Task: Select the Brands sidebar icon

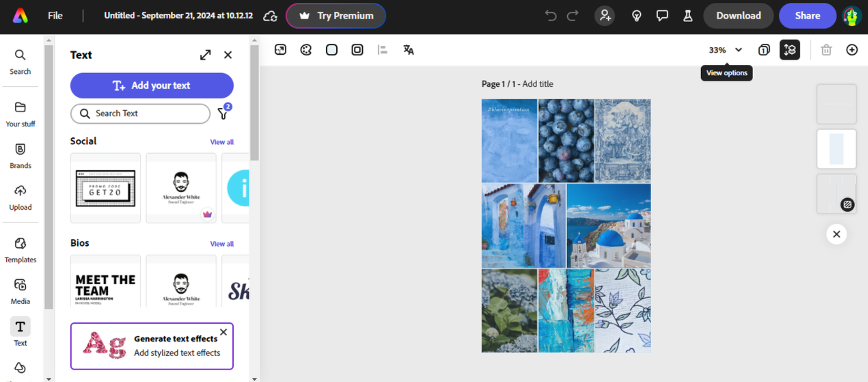Action: tap(20, 155)
